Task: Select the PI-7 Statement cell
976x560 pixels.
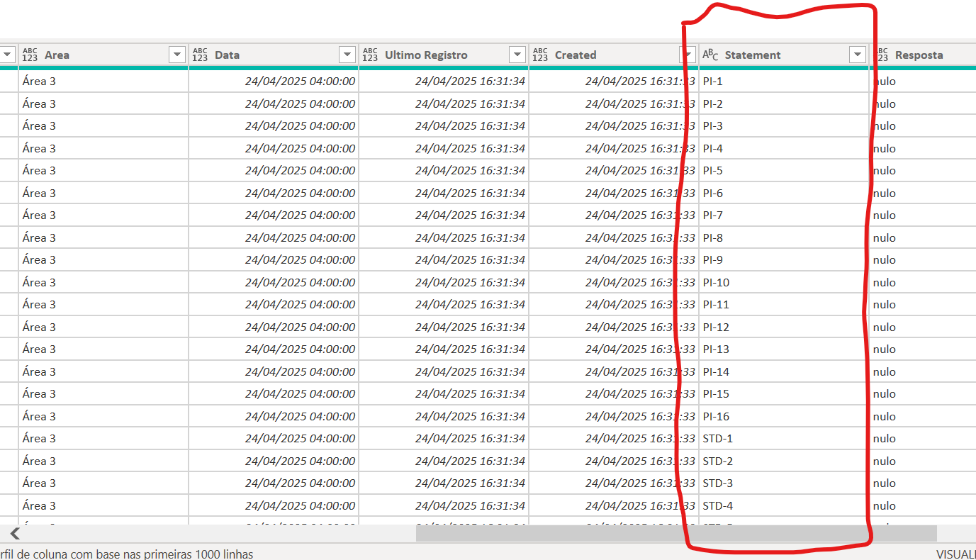Action: (x=784, y=215)
